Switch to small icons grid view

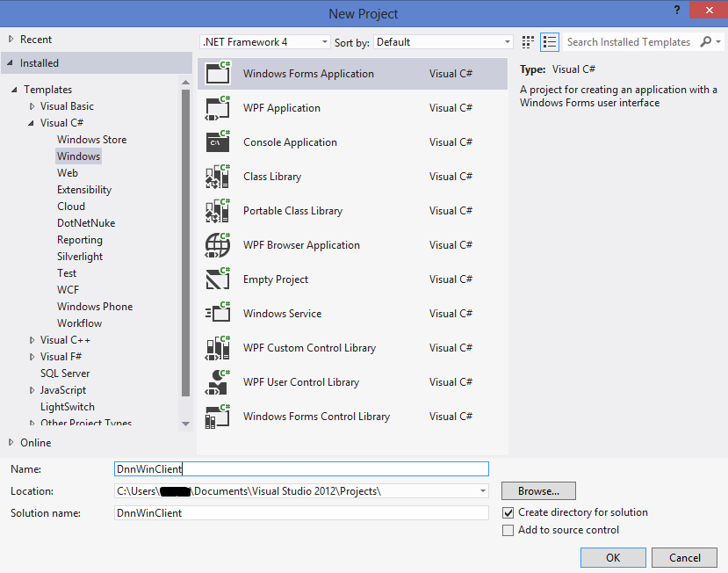pos(528,42)
